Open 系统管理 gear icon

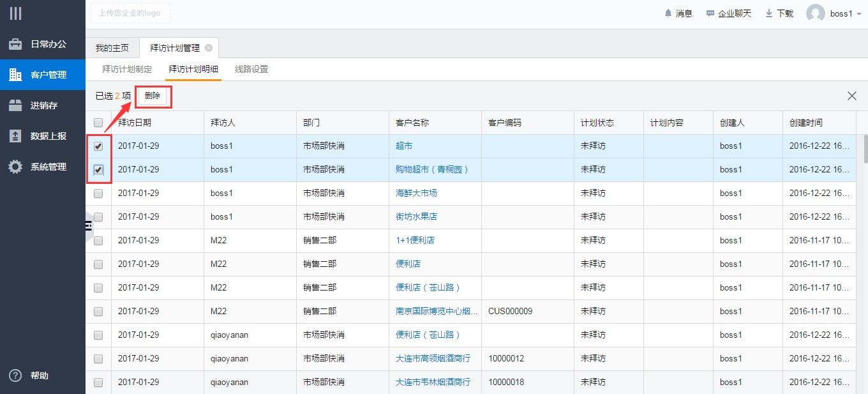tap(15, 167)
